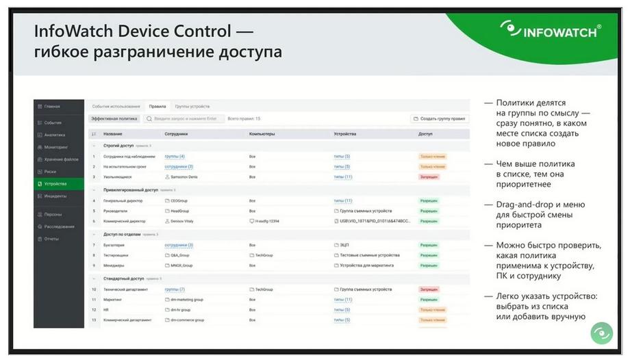Collapse the Доступ по отделам group
The height and width of the screenshot is (364, 630).
tap(94, 235)
